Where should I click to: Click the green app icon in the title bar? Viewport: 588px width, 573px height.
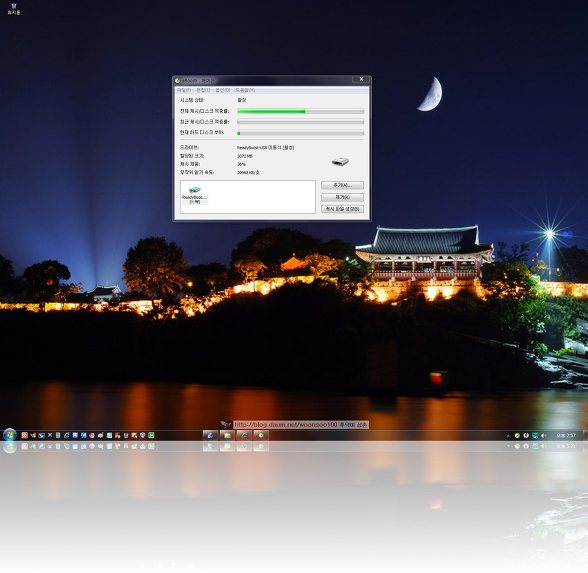178,81
